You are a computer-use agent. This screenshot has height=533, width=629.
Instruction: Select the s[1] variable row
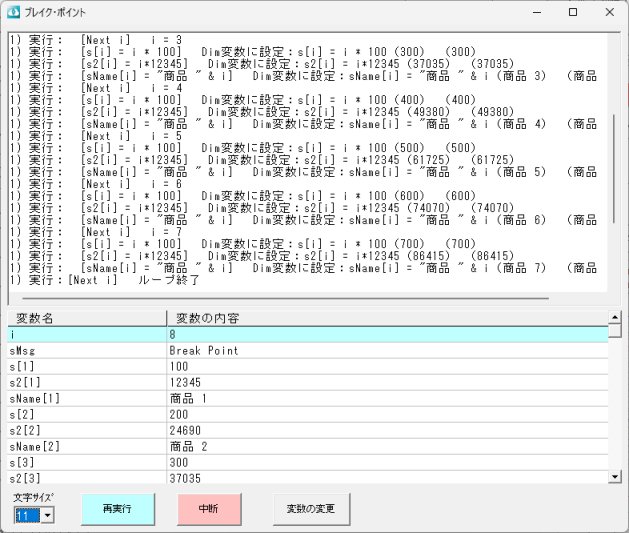click(x=308, y=367)
